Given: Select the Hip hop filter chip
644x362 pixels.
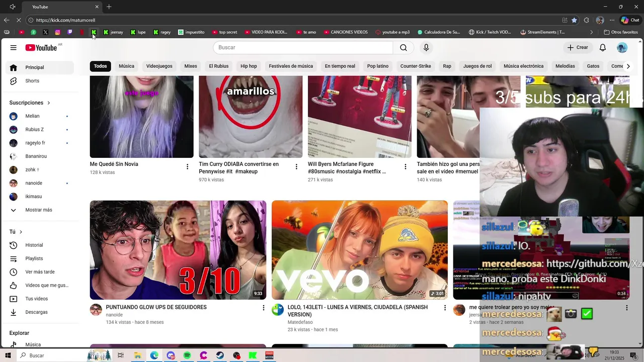Looking at the screenshot, I should click(x=249, y=66).
